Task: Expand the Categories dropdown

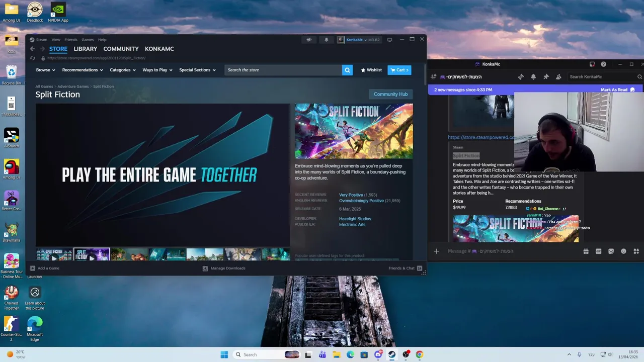Action: (x=123, y=70)
